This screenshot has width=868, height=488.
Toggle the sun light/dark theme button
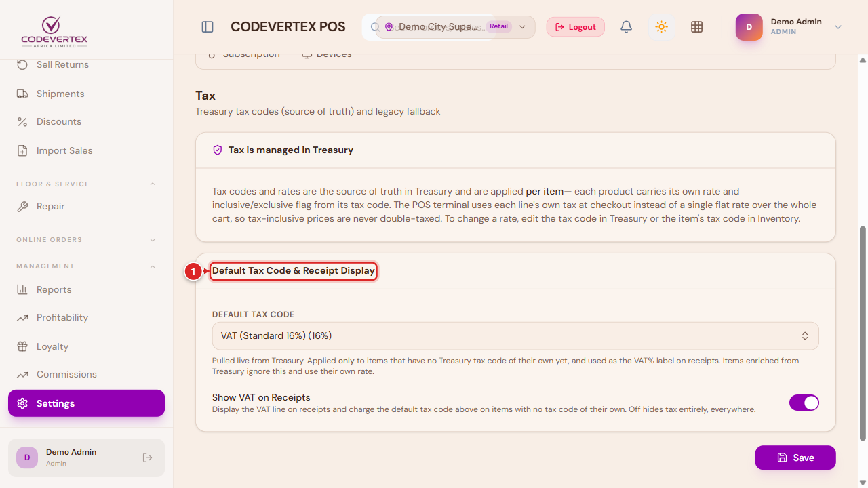pos(661,27)
